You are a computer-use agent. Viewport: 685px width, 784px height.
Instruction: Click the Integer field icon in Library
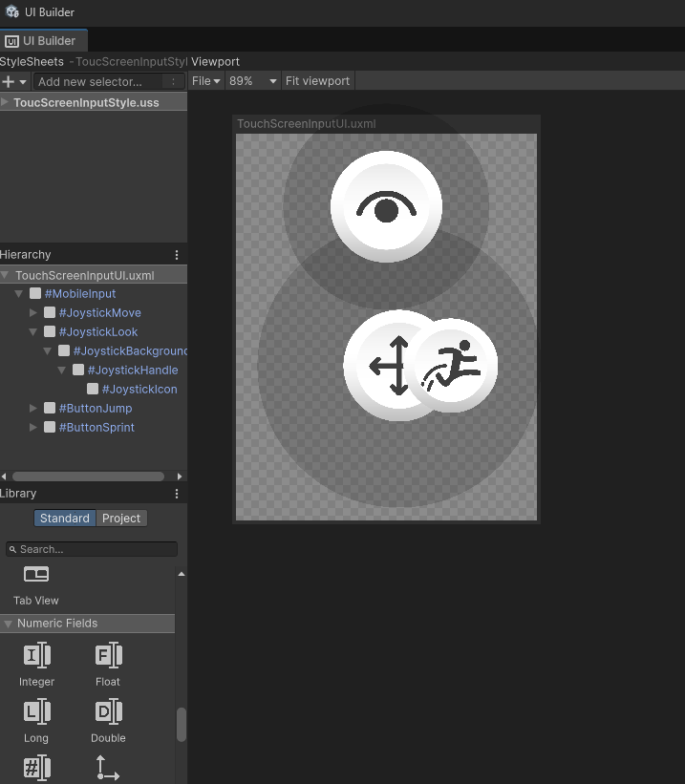pos(36,656)
